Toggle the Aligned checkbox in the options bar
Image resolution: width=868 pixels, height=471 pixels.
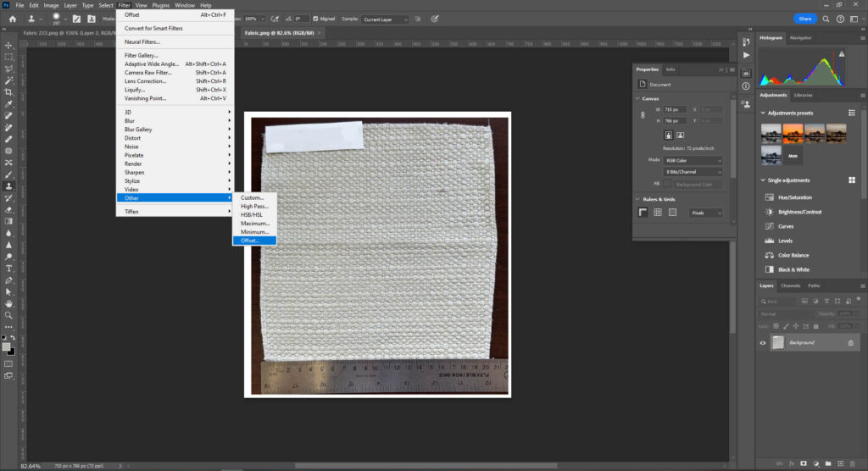(316, 19)
